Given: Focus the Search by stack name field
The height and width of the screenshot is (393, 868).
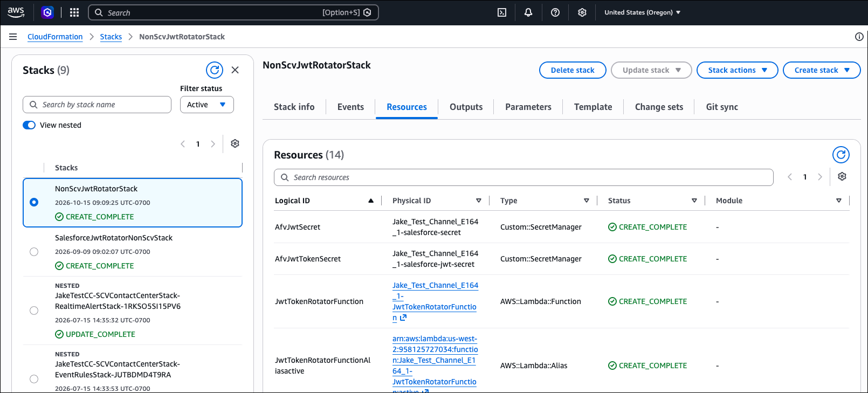Looking at the screenshot, I should (x=97, y=105).
